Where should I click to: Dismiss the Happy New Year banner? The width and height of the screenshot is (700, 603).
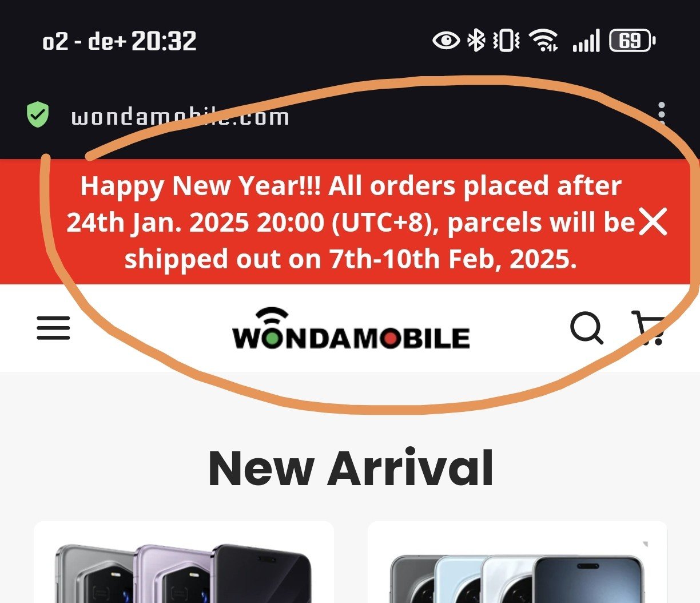(653, 222)
